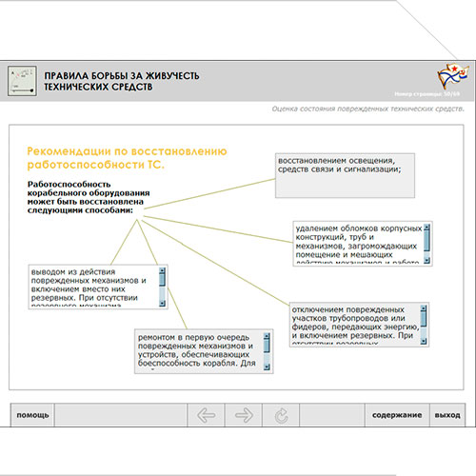
Task: Click text 'ремонтом в первую очередь'
Action: click(x=193, y=337)
